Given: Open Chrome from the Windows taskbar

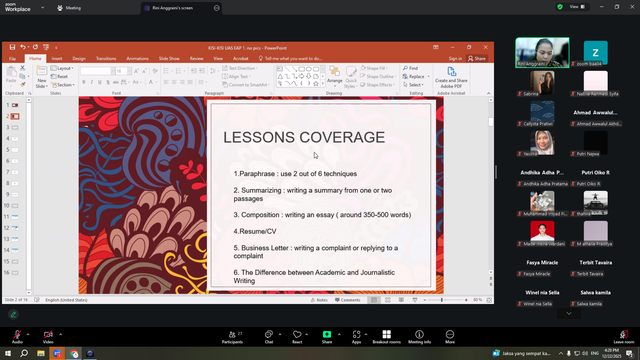Looking at the screenshot, I should (74, 353).
